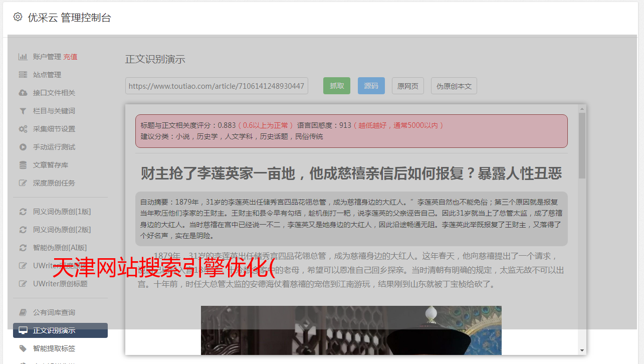Click the 原网页 button
644x364 pixels.
(x=408, y=86)
